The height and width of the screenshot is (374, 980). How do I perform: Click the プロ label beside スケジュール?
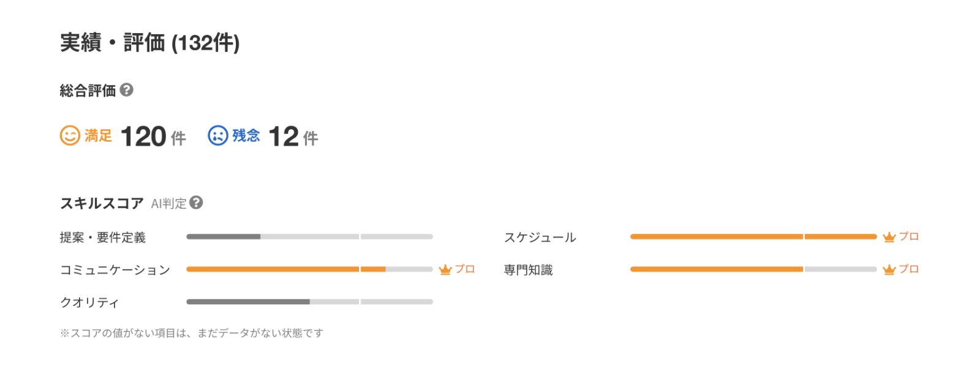click(909, 236)
